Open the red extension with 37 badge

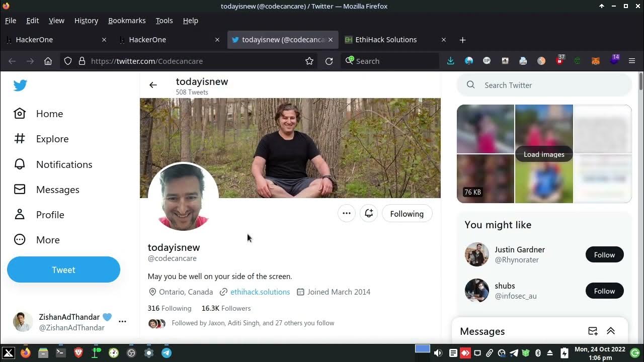[x=560, y=60]
